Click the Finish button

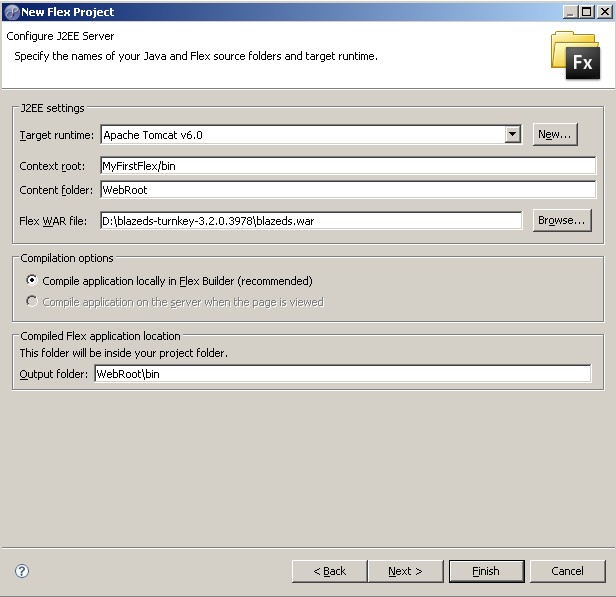point(487,571)
